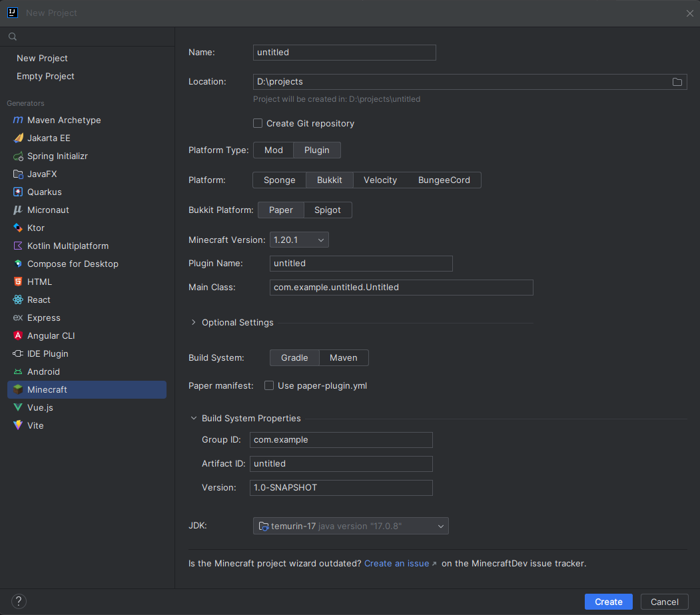
Task: Switch Platform Type to Mod
Action: [274, 150]
